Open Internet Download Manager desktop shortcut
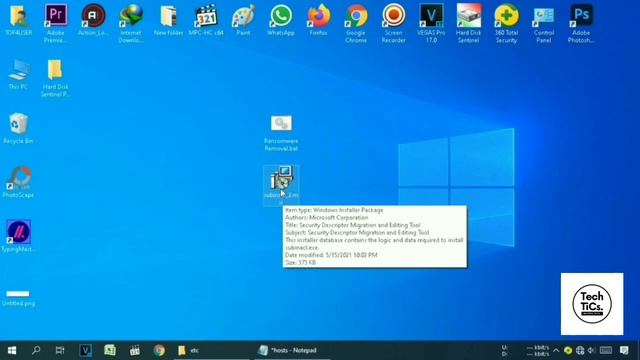Viewport: 640px width, 360px height. (x=131, y=23)
